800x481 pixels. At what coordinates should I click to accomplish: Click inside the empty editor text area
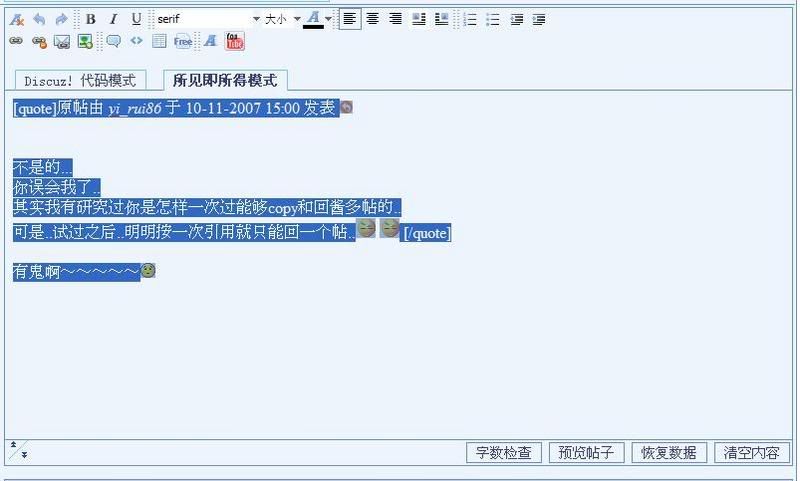tap(400, 360)
